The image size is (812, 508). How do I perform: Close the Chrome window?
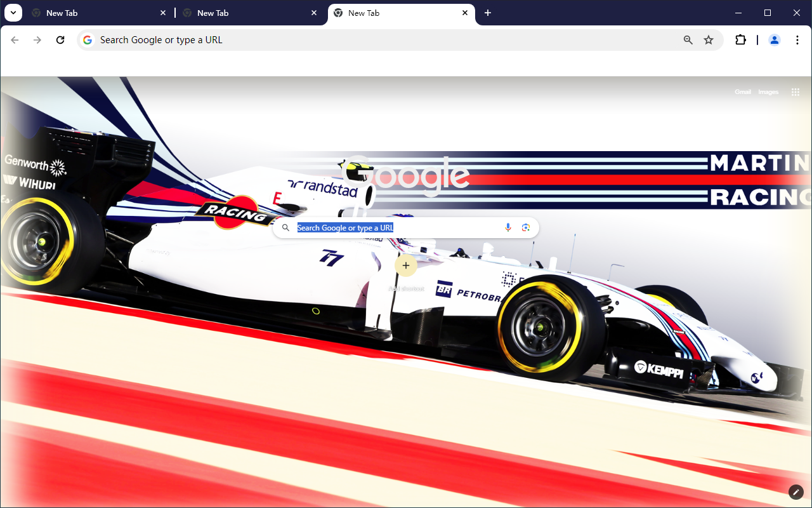(x=797, y=13)
